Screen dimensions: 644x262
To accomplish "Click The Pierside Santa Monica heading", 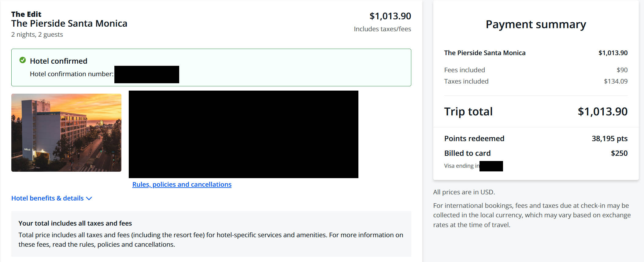I will (x=69, y=24).
